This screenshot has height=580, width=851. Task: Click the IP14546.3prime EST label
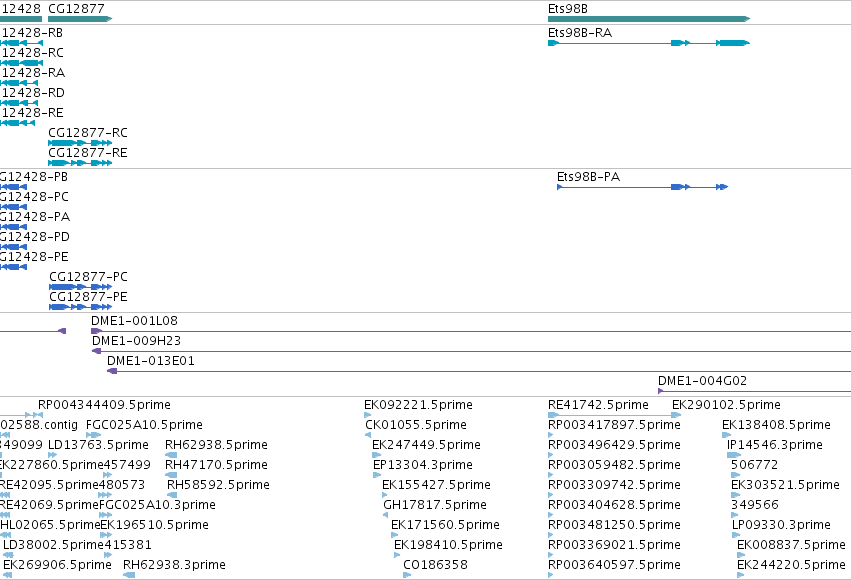774,445
